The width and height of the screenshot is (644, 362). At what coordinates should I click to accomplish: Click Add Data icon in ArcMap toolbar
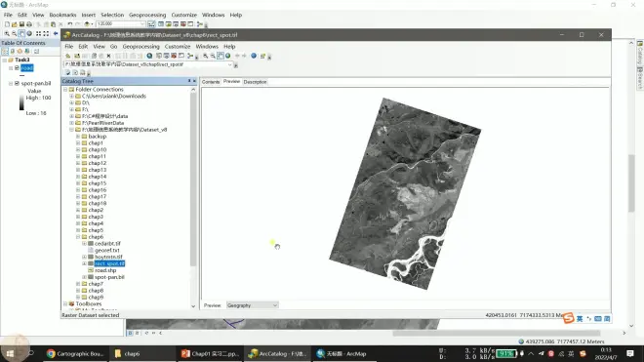[x=87, y=24]
